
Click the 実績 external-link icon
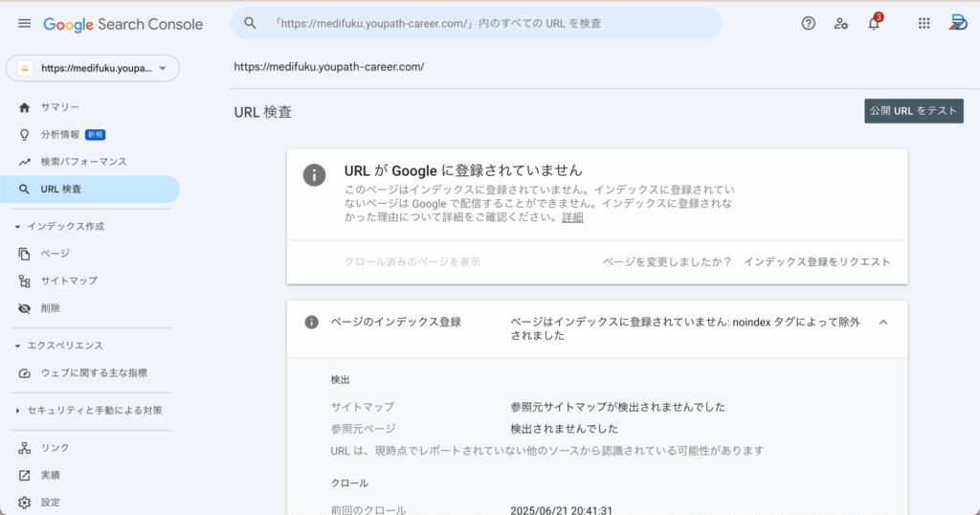pyautogui.click(x=24, y=476)
